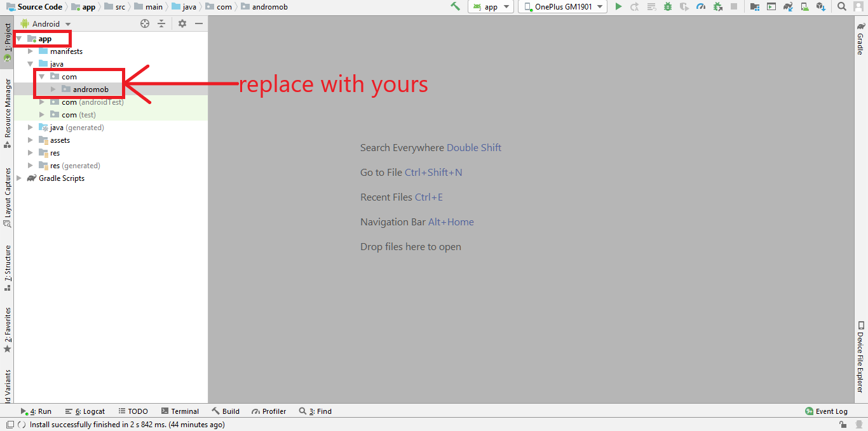The width and height of the screenshot is (868, 431).
Task: Start debugging with the Debug bug icon
Action: 668,6
